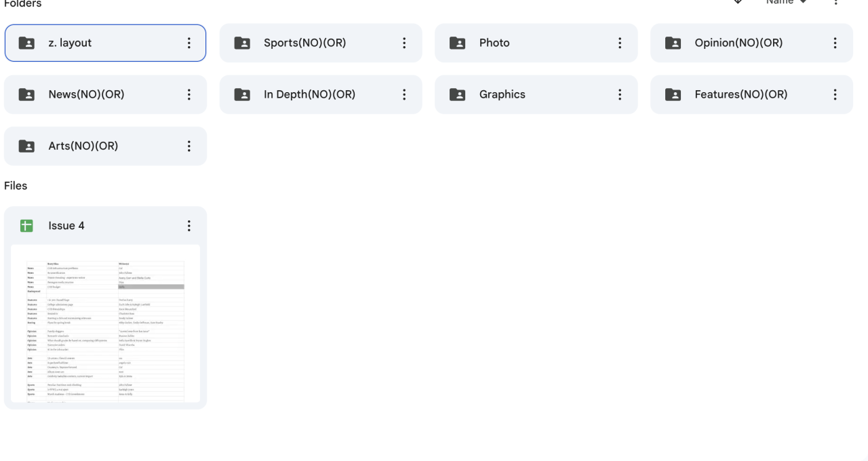
Task: Open more actions menu for Sports(NO)(OR)
Action: [404, 43]
